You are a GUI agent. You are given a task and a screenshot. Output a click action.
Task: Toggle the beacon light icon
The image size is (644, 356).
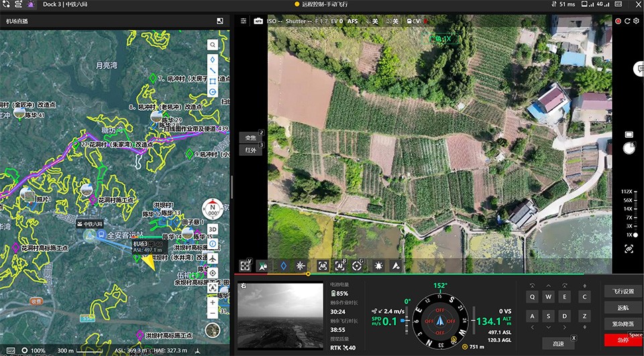[378, 266]
